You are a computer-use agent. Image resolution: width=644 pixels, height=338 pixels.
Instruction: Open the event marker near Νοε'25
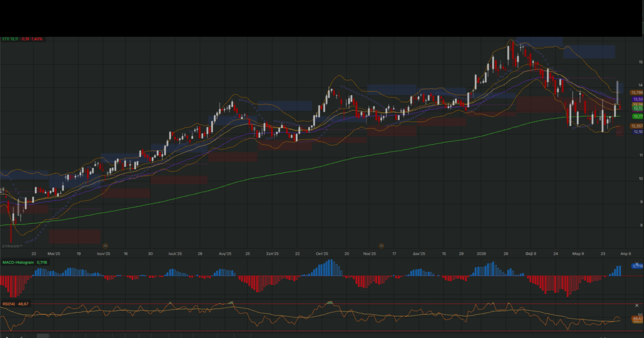click(381, 246)
